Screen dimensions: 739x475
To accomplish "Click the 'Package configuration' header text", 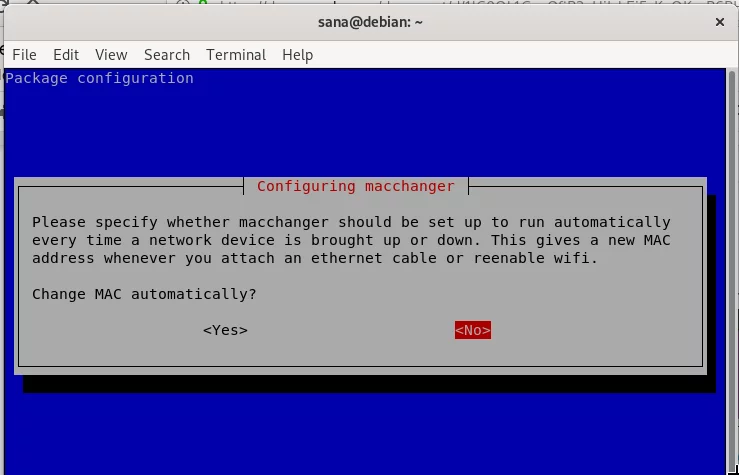I will click(99, 78).
